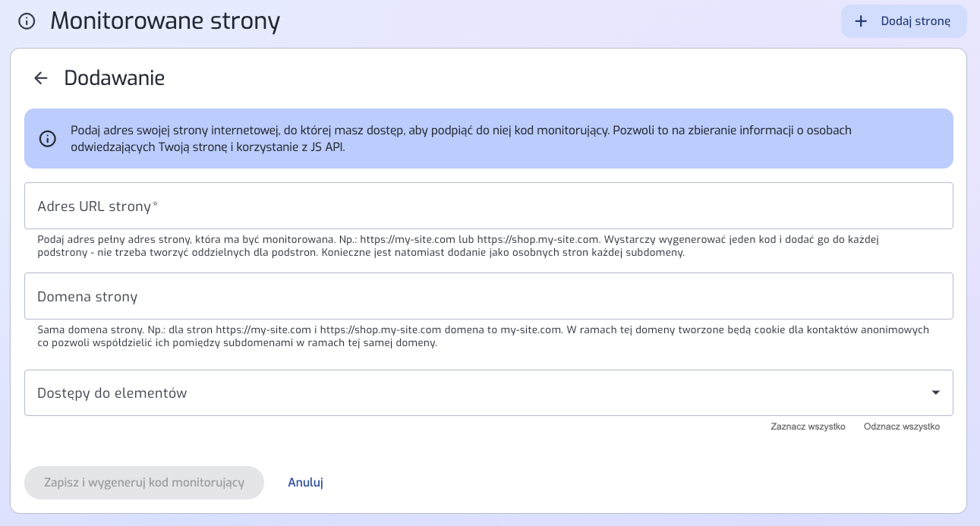This screenshot has height=526, width=980.
Task: Click Zapisz i wygeneruj kod monitorujący
Action: [144, 482]
